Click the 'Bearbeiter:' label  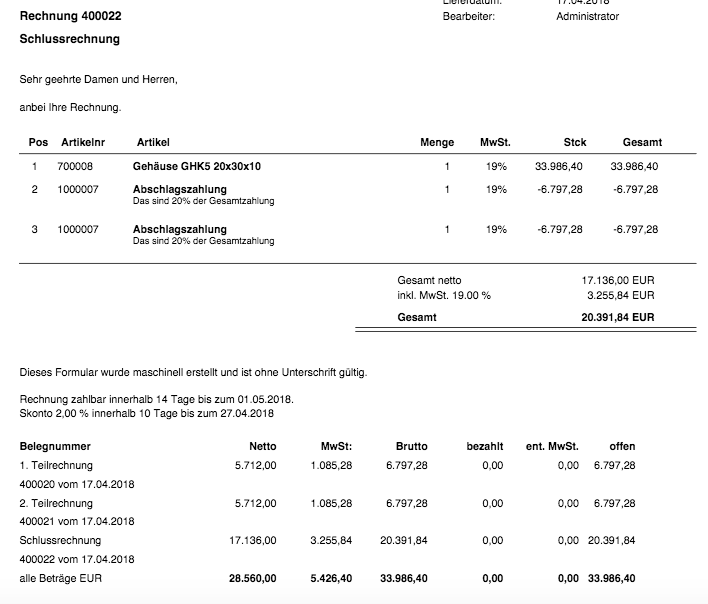(x=468, y=16)
